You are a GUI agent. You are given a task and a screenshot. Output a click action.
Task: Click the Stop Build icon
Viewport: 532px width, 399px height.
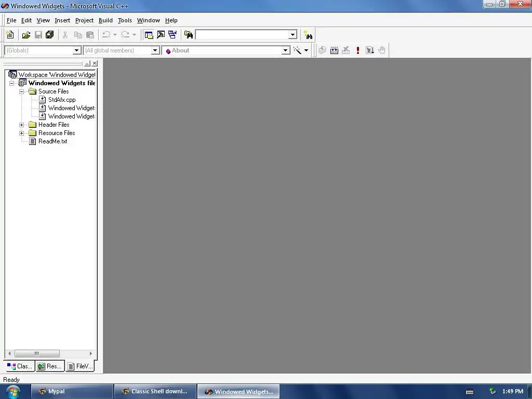[345, 50]
